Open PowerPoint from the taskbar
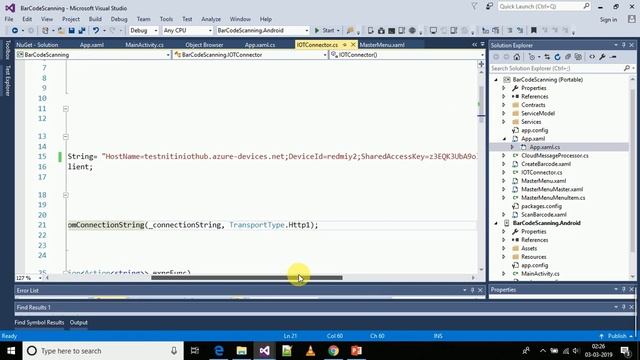This screenshot has width=640, height=360. pos(356,351)
